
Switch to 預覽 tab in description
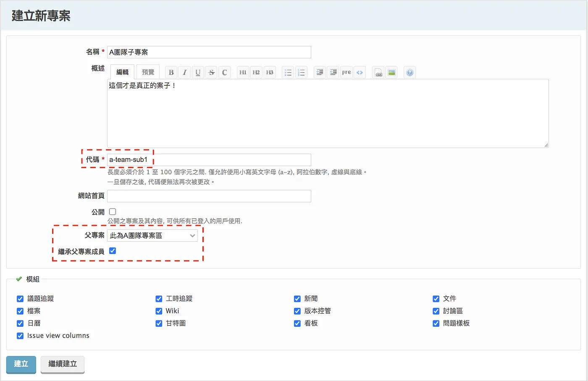[x=148, y=72]
